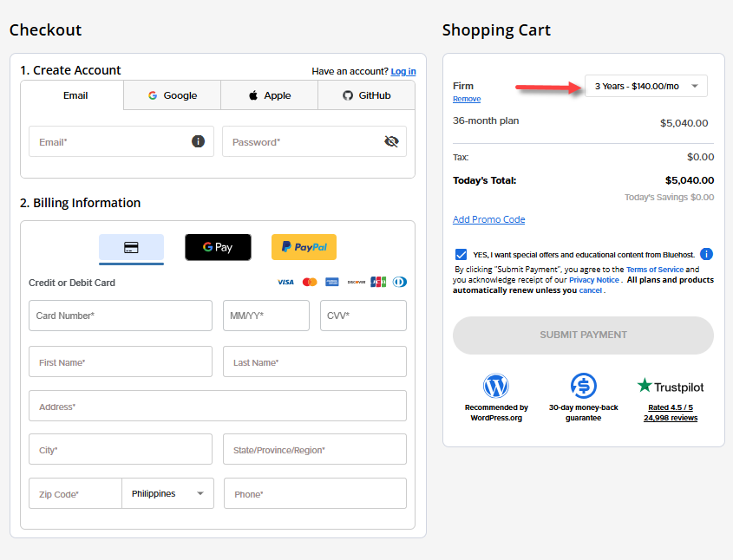Uncheck the Bluehost special offers checkbox
The image size is (733, 560).
[461, 255]
